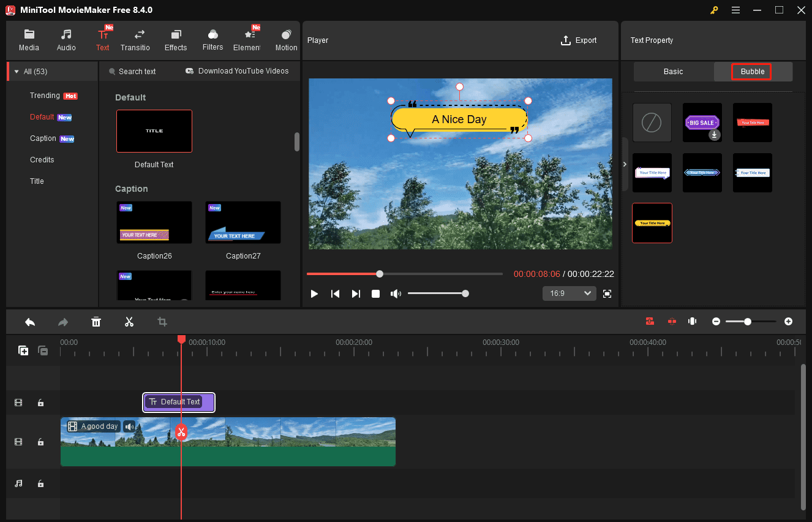Screen dimensions: 812x522
Task: Open the Transition library
Action: (135, 39)
